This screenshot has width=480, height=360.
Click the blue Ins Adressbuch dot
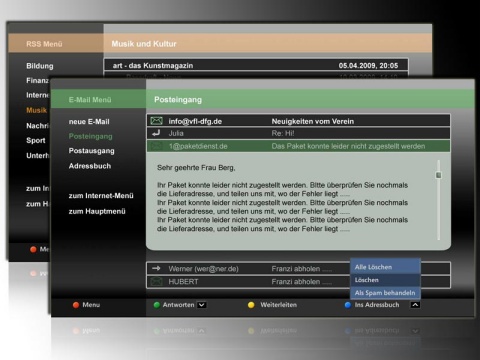click(x=348, y=305)
